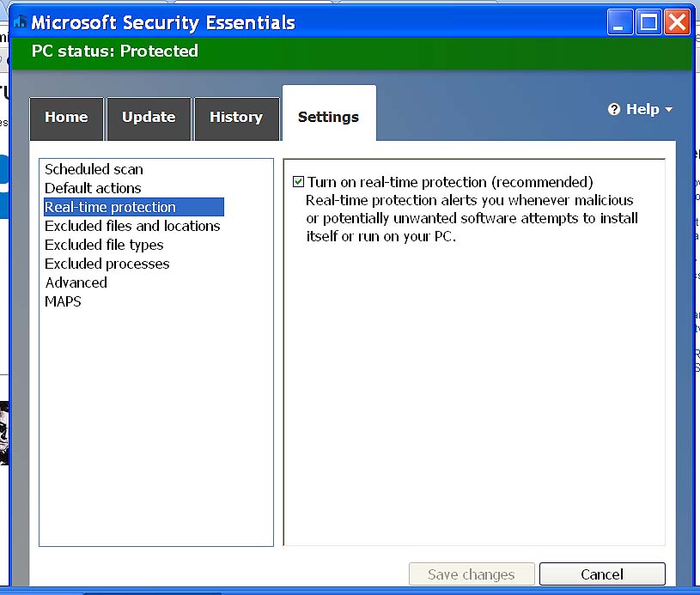Close the Microsoft Security Essentials window
This screenshot has height=595, width=700.
[677, 21]
